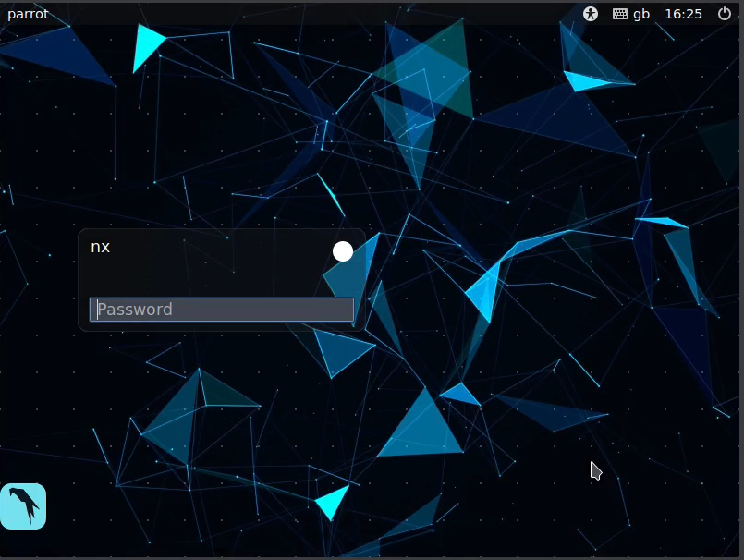Click the white session selector circle
Image resolution: width=744 pixels, height=560 pixels.
pyautogui.click(x=343, y=251)
